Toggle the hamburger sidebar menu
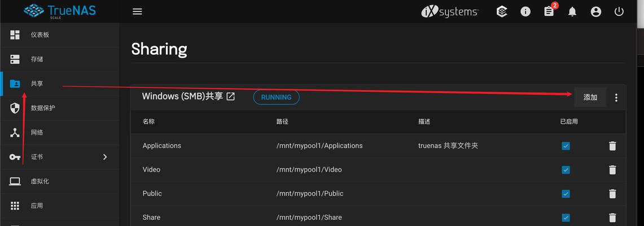The height and width of the screenshot is (226, 644). (137, 11)
